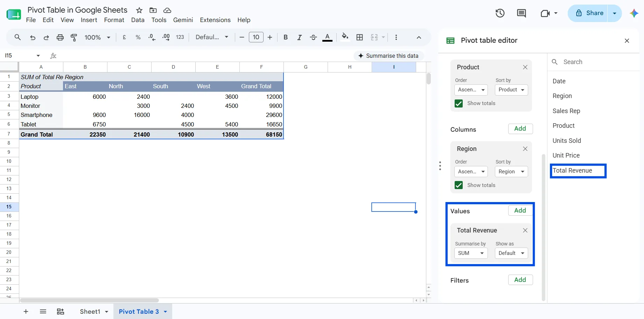Viewport: 644px width, 319px height.
Task: Open Share options dropdown arrow
Action: point(615,13)
